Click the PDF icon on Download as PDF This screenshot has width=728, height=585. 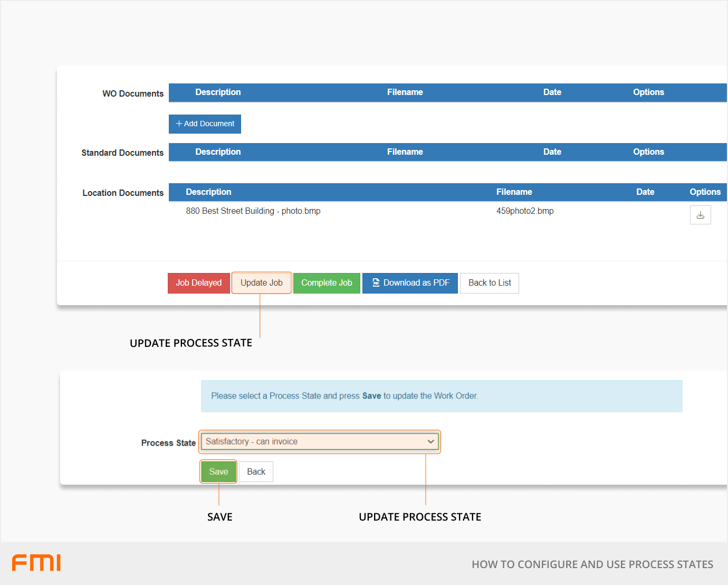[x=376, y=283]
